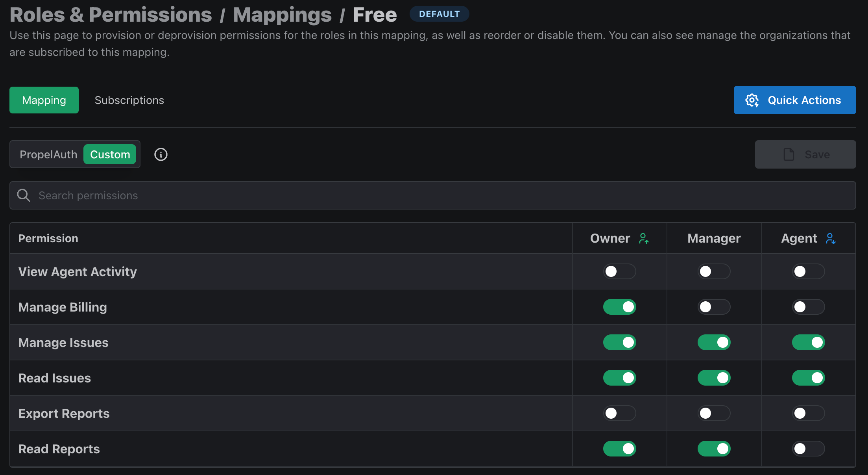Disable Read Issues for Manager
Viewport: 868px width, 475px height.
click(714, 378)
